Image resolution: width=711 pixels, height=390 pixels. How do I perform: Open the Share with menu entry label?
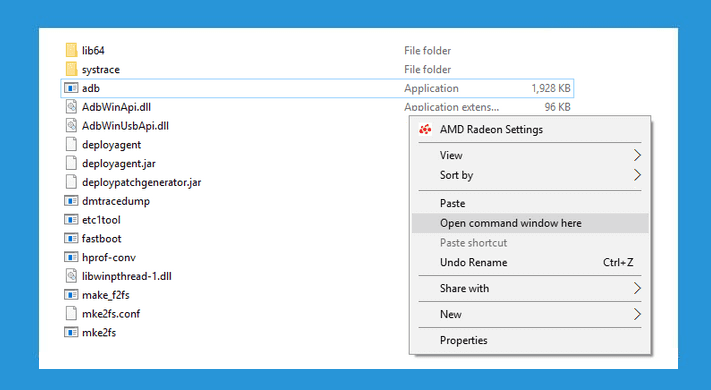pos(464,288)
